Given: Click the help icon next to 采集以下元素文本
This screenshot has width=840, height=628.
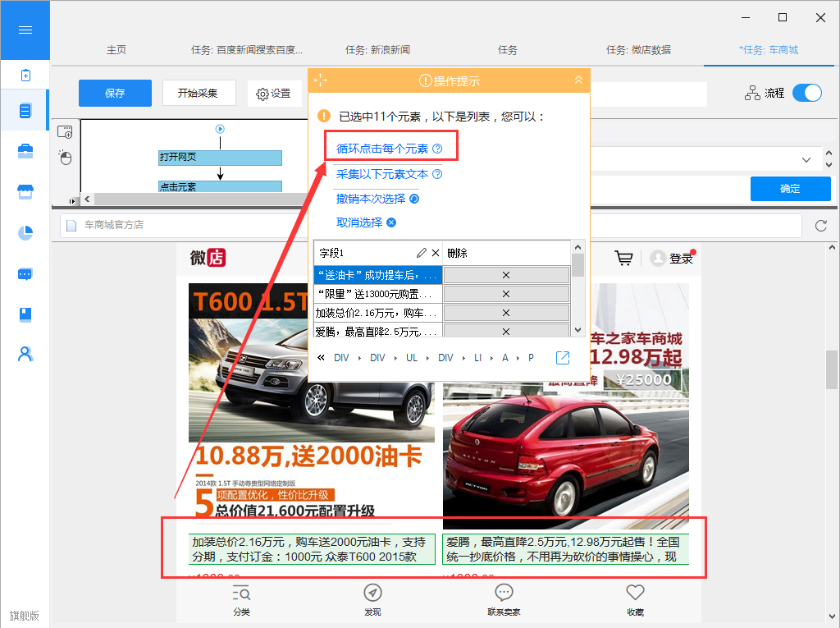Looking at the screenshot, I should click(437, 174).
